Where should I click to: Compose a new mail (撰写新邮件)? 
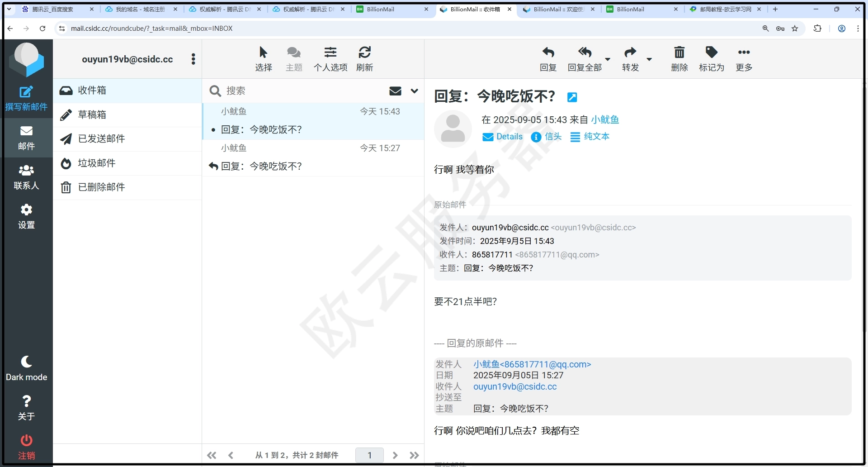(x=26, y=98)
